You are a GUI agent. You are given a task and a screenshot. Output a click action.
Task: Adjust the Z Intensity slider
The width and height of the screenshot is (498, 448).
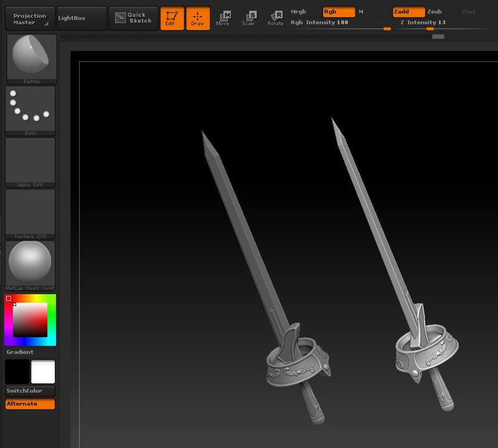(x=430, y=28)
